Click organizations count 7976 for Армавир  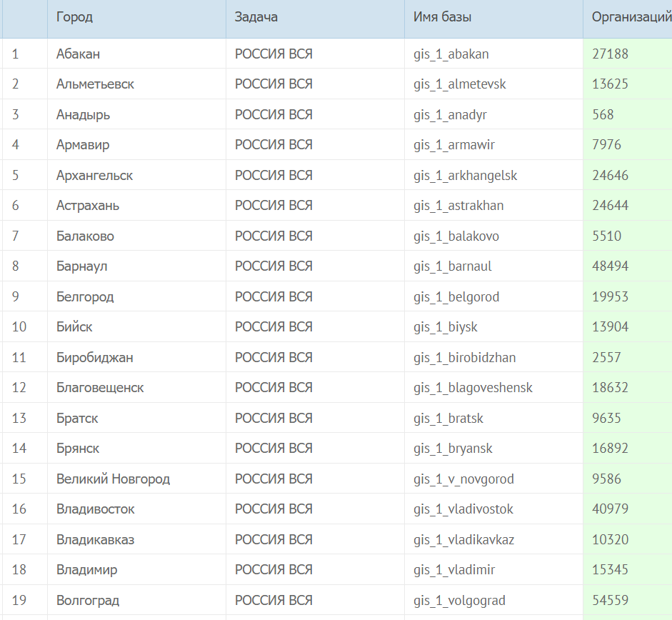(606, 145)
